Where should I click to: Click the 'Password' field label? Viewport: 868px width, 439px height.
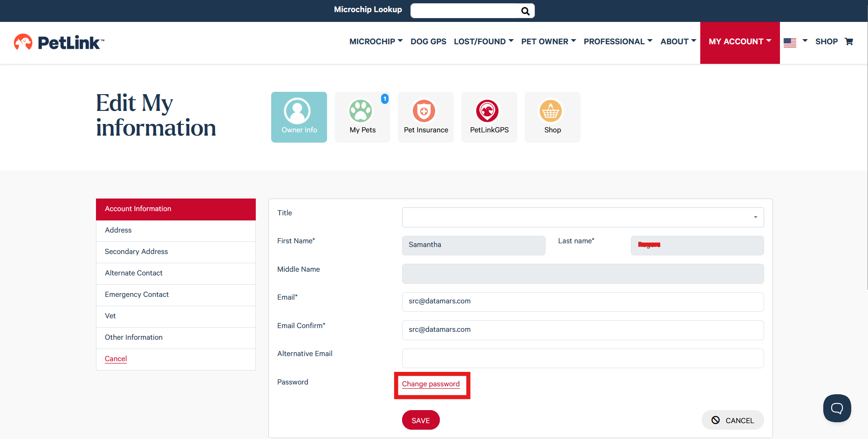click(x=293, y=382)
